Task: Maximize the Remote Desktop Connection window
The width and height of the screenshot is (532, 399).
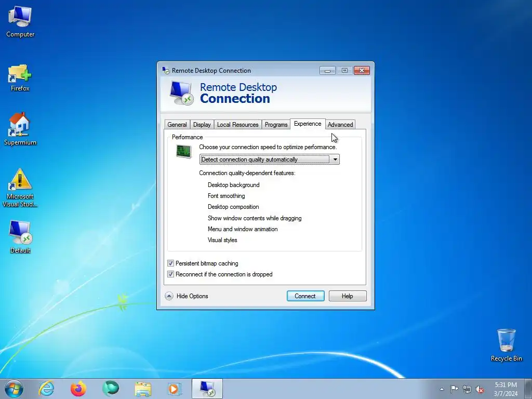Action: [x=344, y=71]
